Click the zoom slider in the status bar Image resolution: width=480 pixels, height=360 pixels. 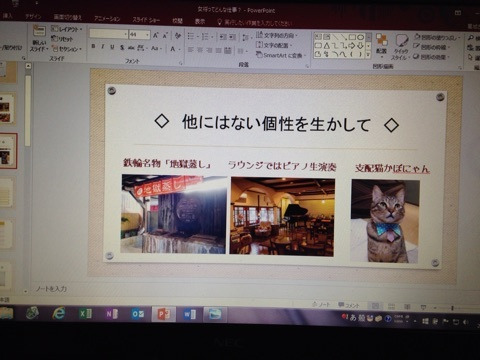452,308
